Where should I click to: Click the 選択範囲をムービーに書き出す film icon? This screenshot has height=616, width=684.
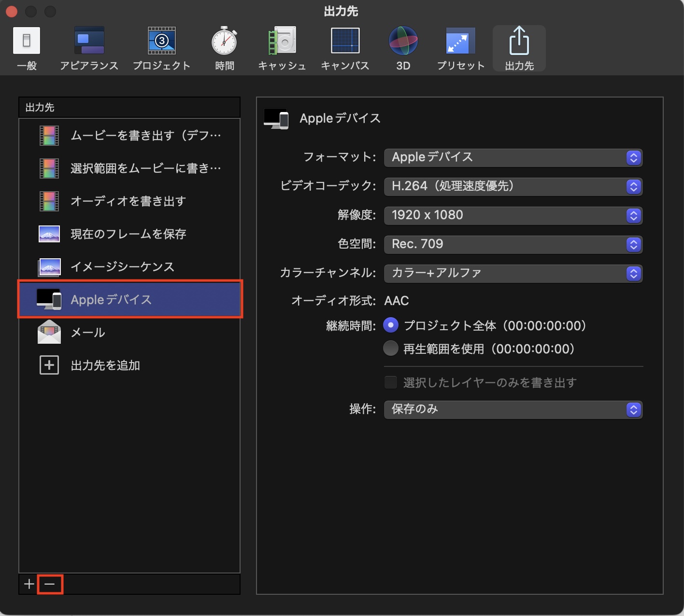pos(49,168)
